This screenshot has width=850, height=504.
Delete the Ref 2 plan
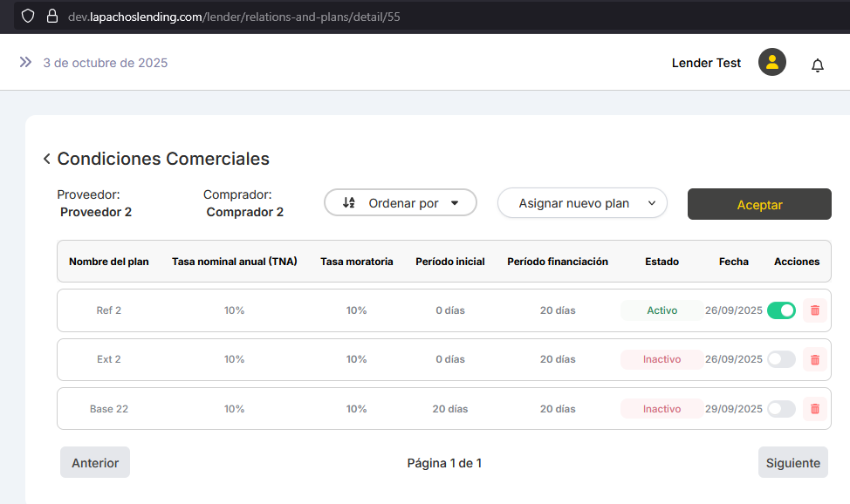point(815,310)
